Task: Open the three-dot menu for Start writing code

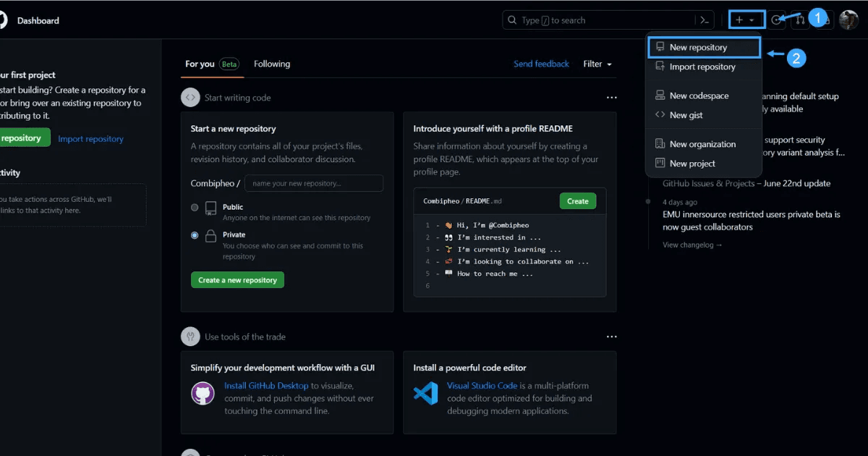Action: pos(612,98)
